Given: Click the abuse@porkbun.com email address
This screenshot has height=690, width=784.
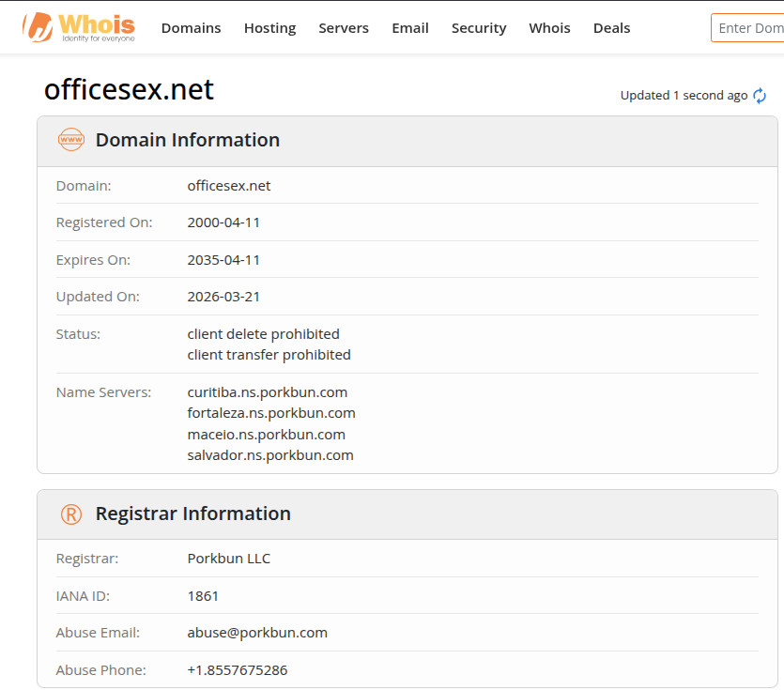Looking at the screenshot, I should point(257,633).
